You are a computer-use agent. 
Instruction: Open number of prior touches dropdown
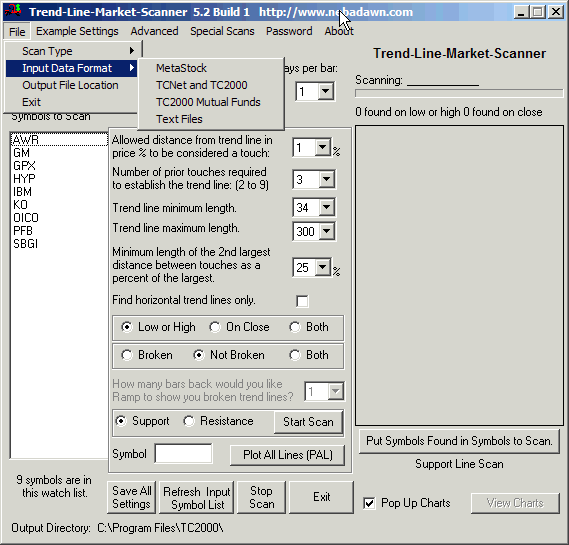click(327, 179)
